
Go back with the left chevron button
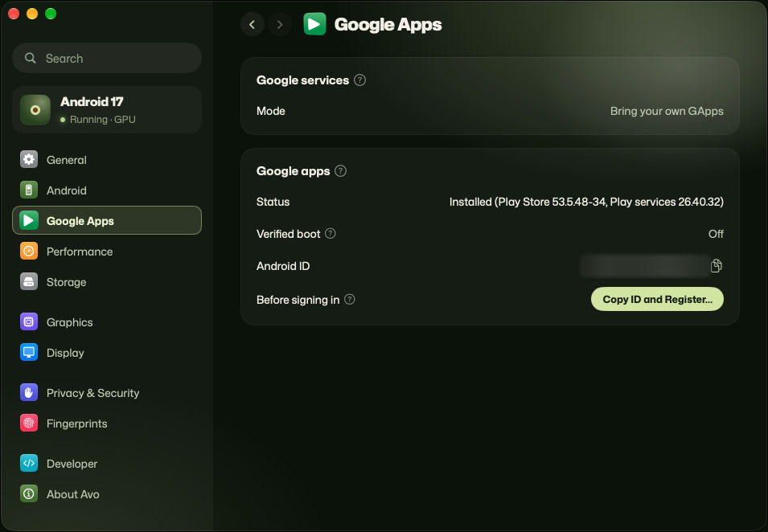tap(253, 24)
